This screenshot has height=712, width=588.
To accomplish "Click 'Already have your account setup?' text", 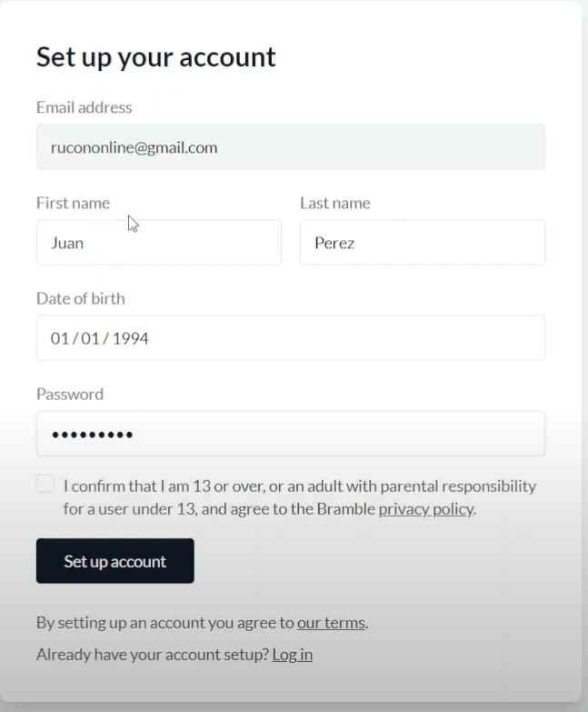I will click(x=153, y=655).
